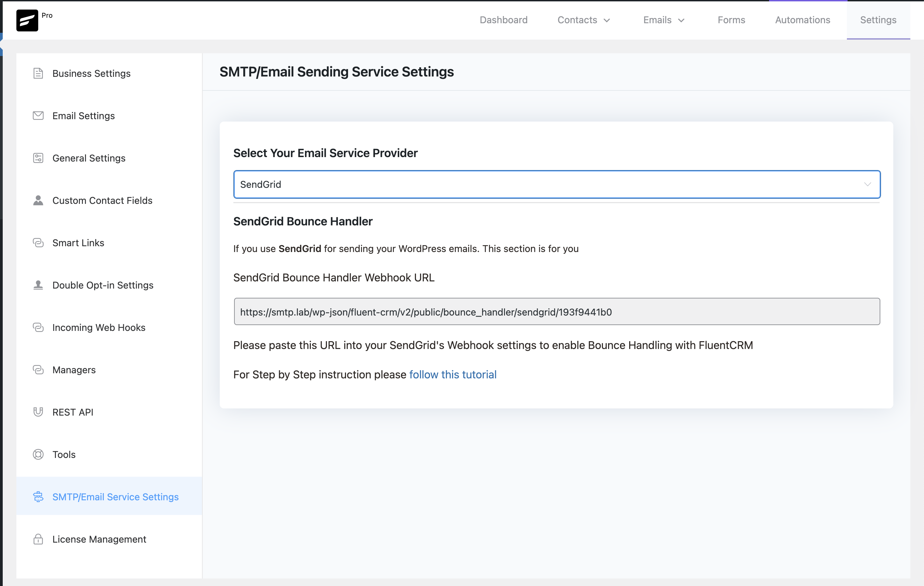Viewport: 924px width, 586px height.
Task: Click the Tools lifebuoy icon
Action: pyautogui.click(x=38, y=454)
